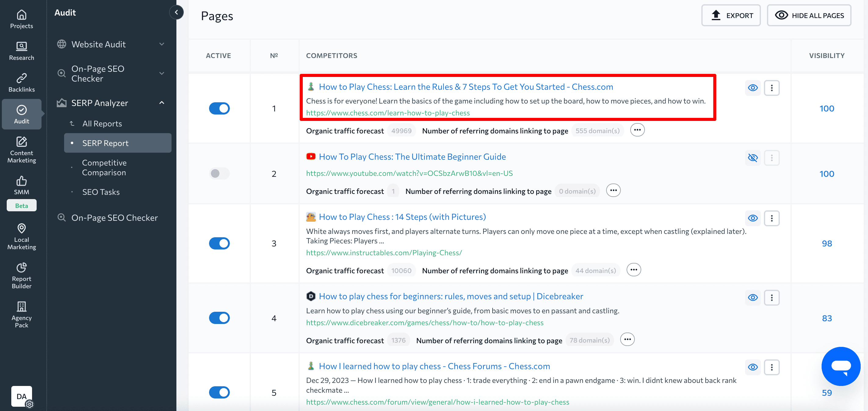Show more metrics for 78 domain(s) row
This screenshot has width=868, height=411.
627,340
